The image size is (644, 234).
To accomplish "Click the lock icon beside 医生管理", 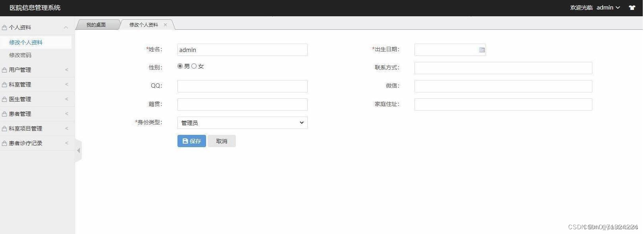I will click(x=4, y=99).
